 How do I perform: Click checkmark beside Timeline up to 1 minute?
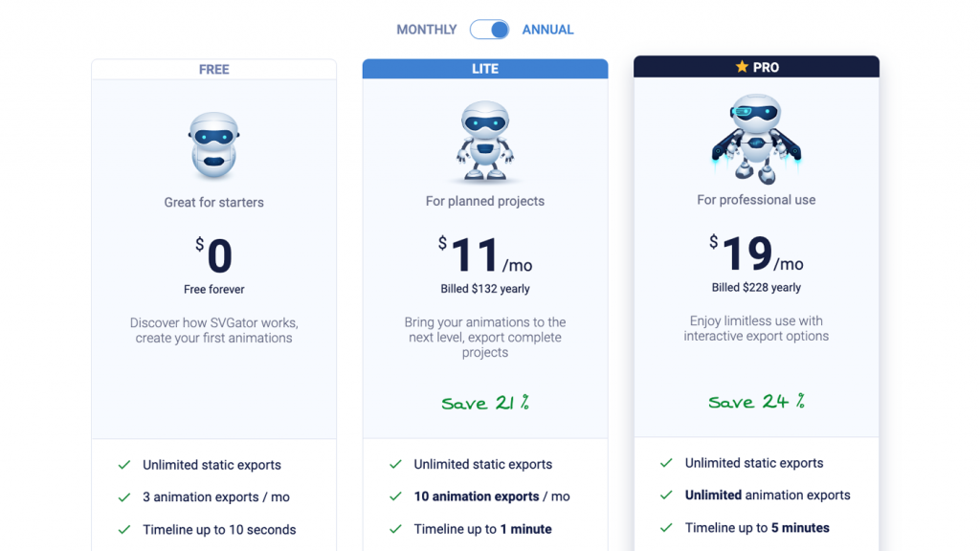pyautogui.click(x=395, y=528)
